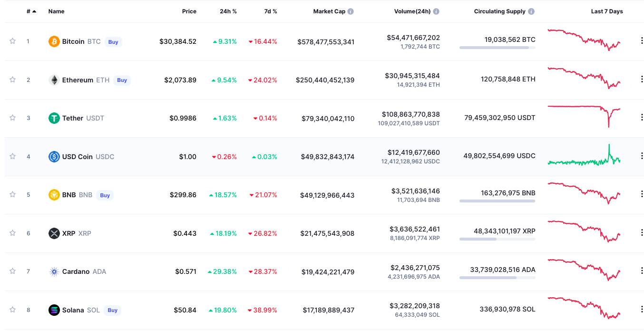644x332 pixels.
Task: Open XRP row three-dot options menu
Action: click(x=642, y=232)
